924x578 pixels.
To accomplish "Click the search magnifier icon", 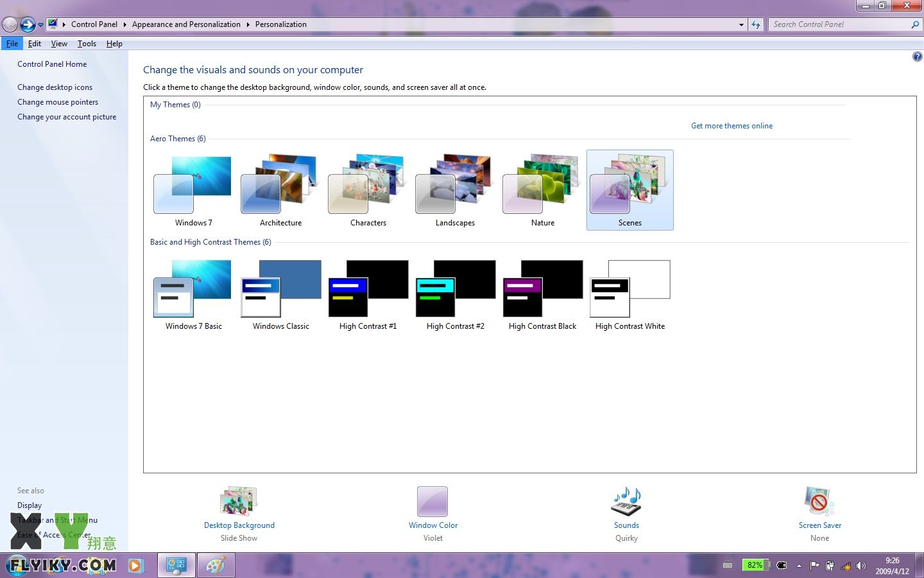I will 915,24.
